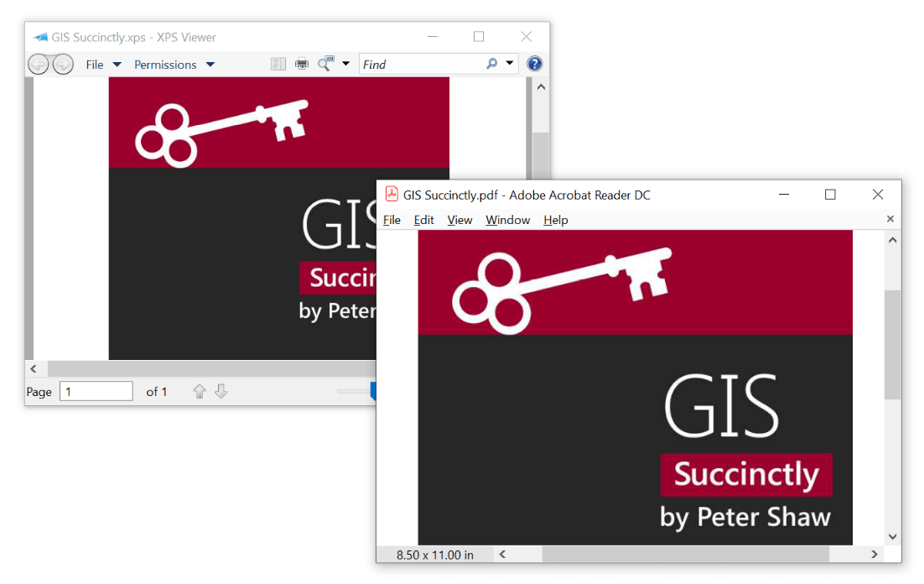The width and height of the screenshot is (924, 584).
Task: Minimize the XPS Viewer window
Action: [x=433, y=37]
